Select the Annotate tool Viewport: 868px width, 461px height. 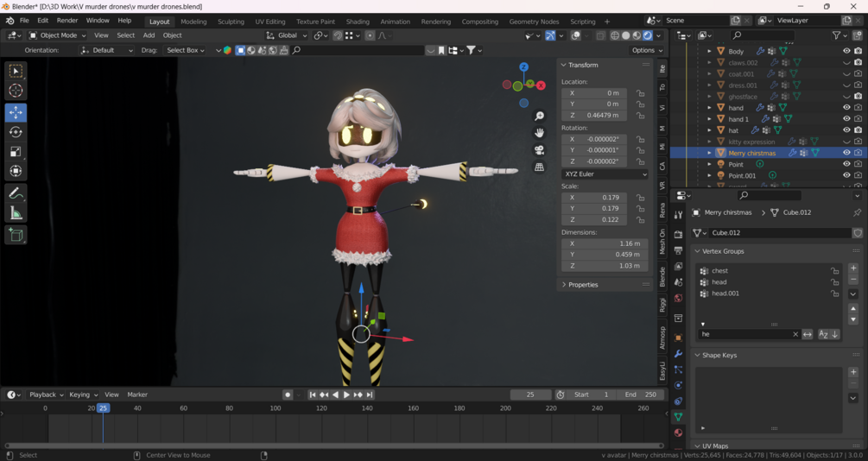tap(16, 193)
